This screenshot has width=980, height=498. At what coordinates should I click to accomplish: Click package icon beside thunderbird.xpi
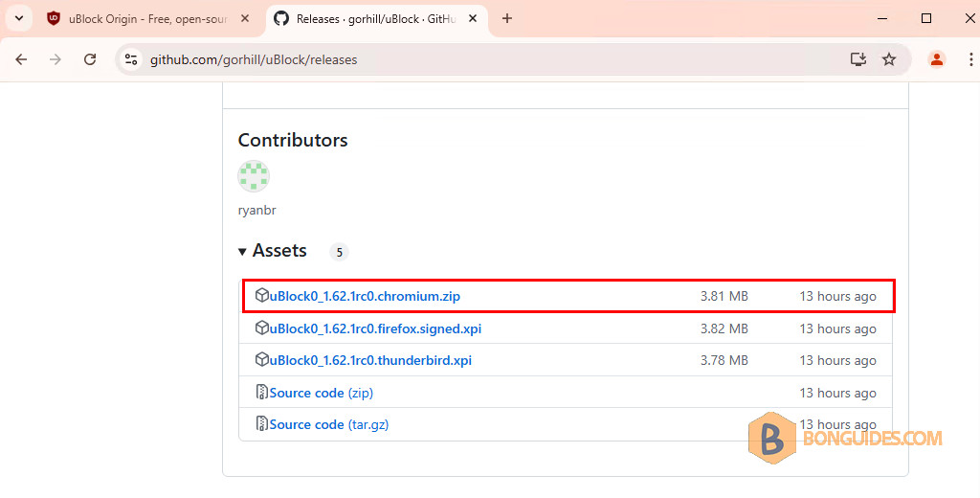coord(262,360)
